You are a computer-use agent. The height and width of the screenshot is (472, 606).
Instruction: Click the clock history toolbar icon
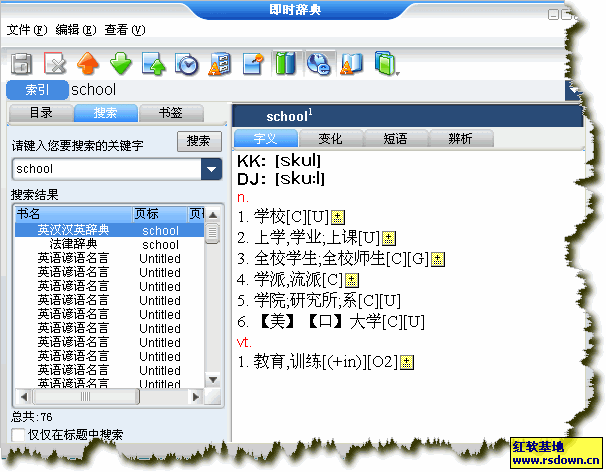tap(187, 65)
